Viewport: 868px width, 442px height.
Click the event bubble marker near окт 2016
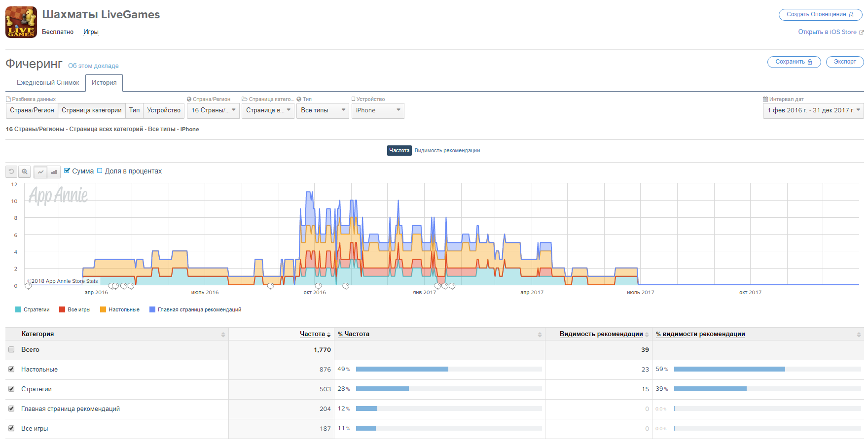(318, 286)
